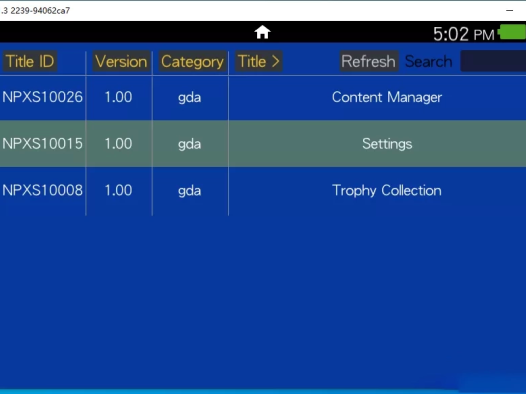Minimize the emulator window
This screenshot has height=394, width=526.
(510, 10)
